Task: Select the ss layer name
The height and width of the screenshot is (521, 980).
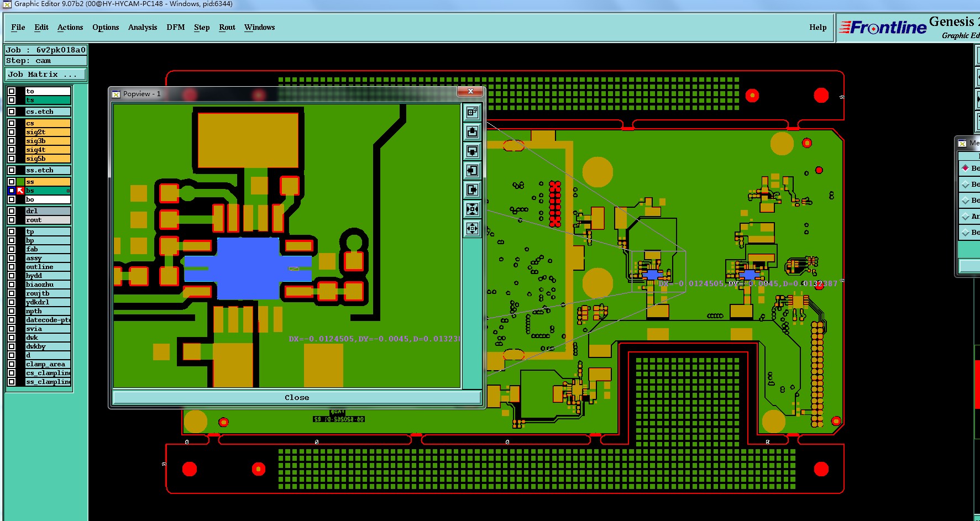Action: 48,182
